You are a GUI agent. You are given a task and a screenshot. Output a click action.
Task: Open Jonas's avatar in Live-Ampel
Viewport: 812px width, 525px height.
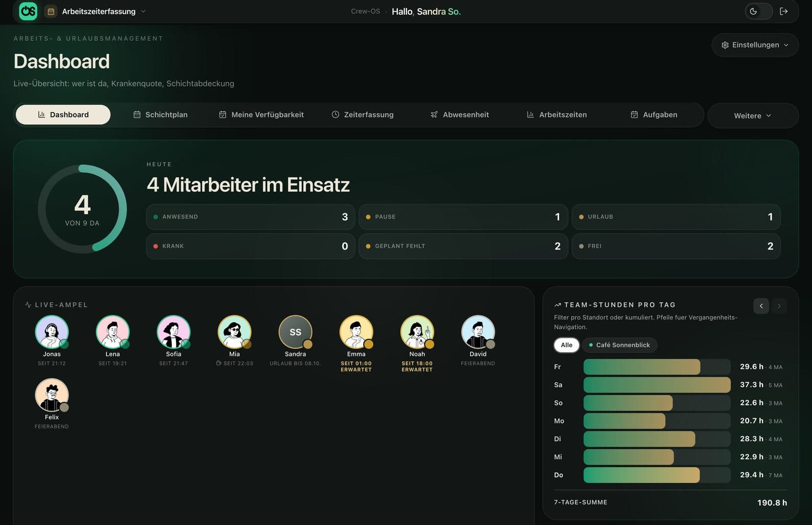pos(52,332)
